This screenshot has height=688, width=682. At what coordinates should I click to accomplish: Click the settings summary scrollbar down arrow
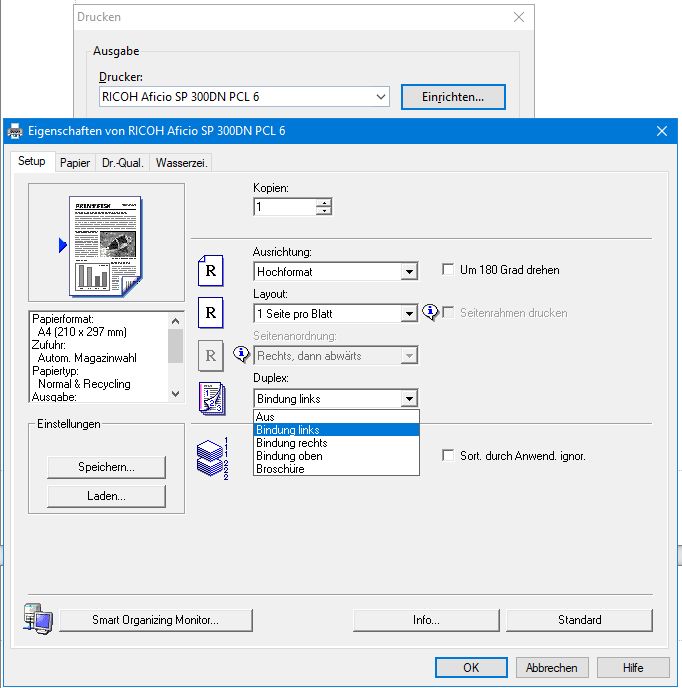[176, 394]
